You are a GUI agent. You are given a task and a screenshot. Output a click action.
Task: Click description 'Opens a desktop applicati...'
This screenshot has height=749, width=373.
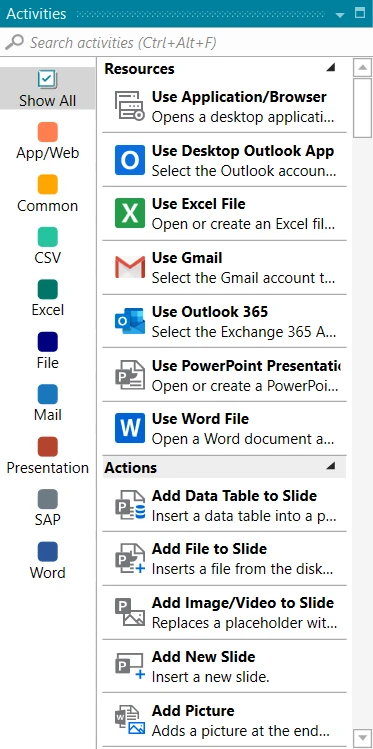click(x=243, y=117)
